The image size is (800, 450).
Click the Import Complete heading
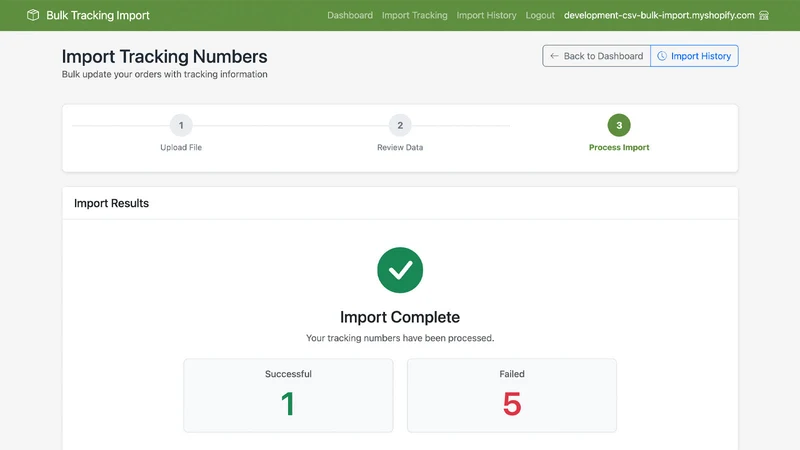click(400, 317)
